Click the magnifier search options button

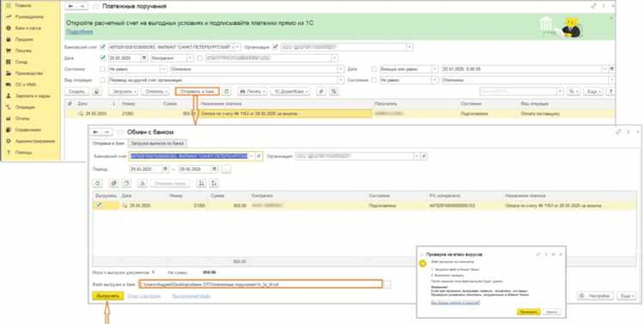(573, 91)
